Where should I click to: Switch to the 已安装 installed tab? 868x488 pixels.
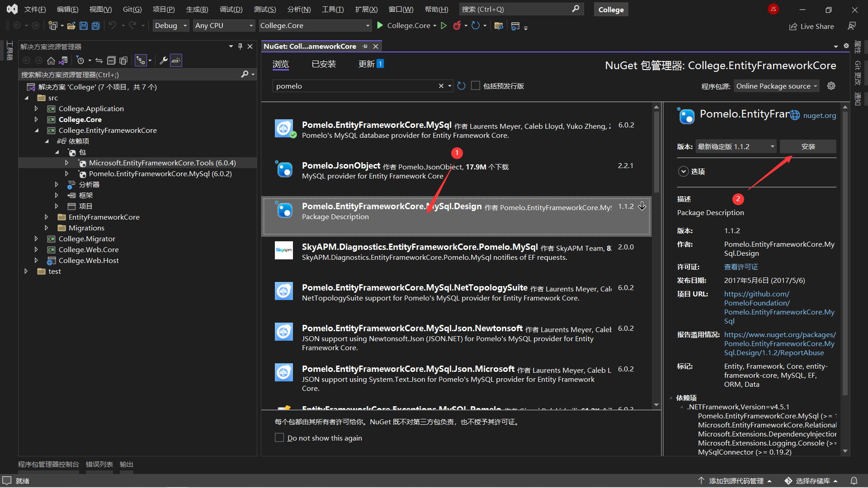[324, 64]
